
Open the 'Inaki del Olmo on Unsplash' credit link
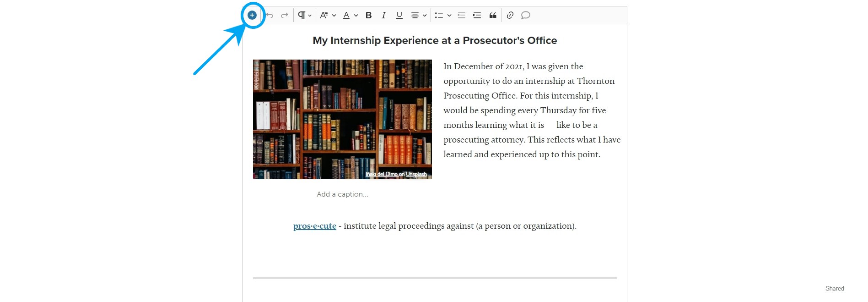(x=396, y=174)
